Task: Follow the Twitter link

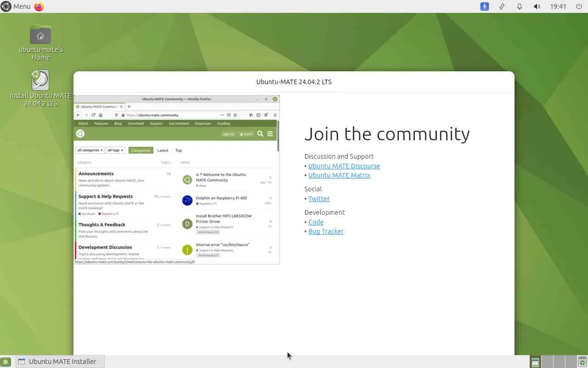Action: coord(319,199)
